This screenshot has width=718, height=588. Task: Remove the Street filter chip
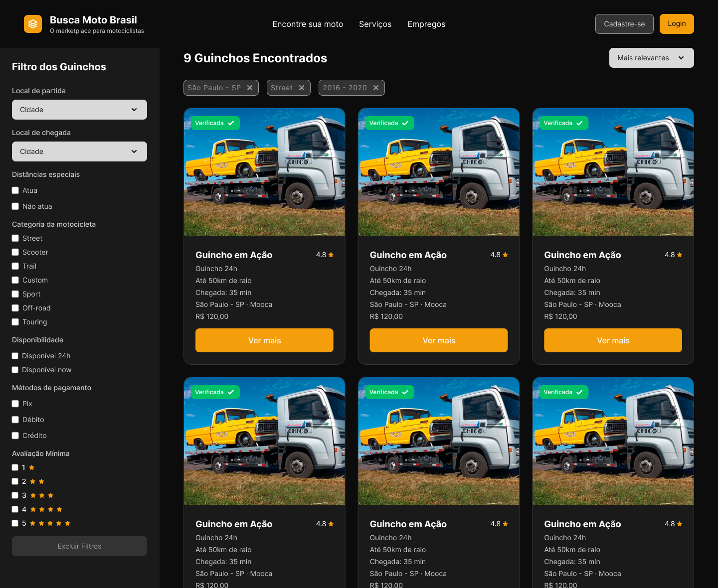[x=302, y=88]
